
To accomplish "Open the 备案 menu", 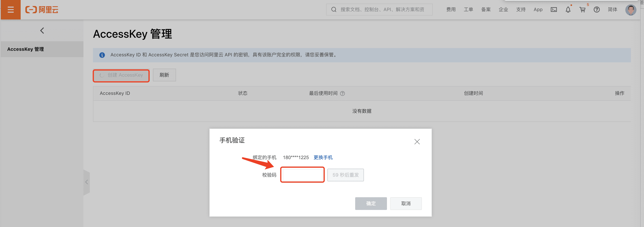I will 486,10.
